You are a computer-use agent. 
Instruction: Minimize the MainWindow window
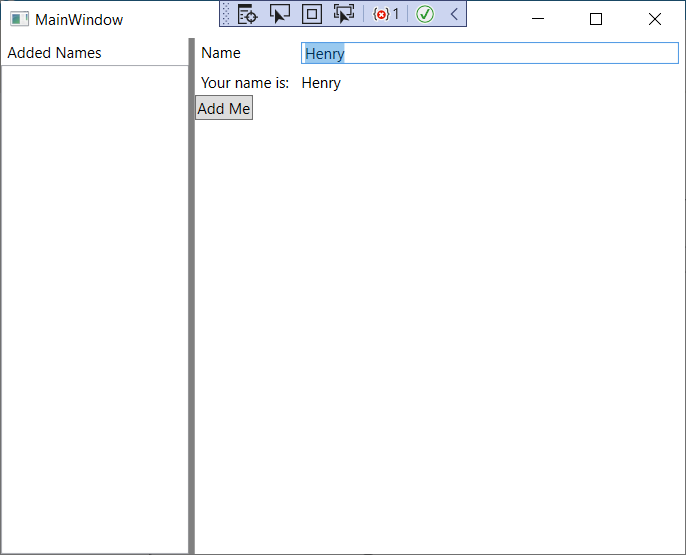[538, 19]
